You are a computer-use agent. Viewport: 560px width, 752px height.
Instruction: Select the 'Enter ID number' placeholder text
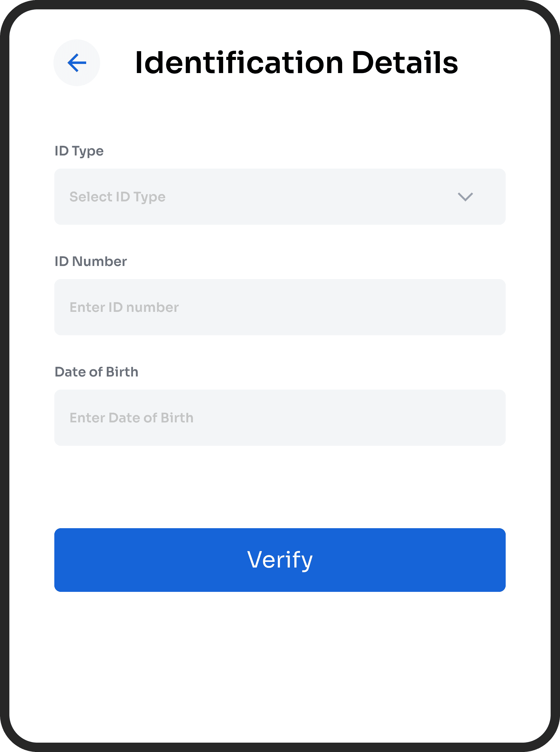tap(124, 307)
